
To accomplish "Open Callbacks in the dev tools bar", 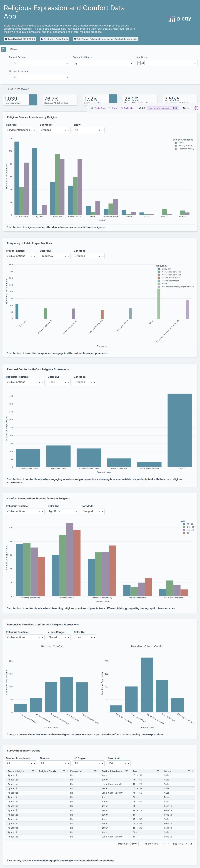I will point(127,108).
